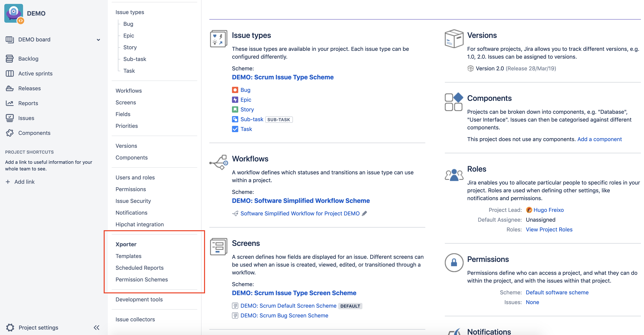Select Sub-task under the Issue types tree
Screen dimensions: 644x335
pyautogui.click(x=135, y=59)
